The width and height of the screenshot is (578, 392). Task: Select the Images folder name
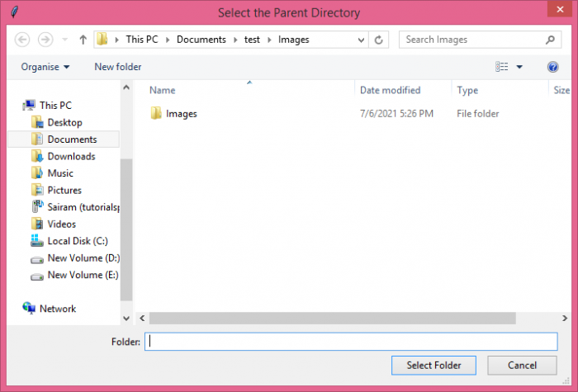[182, 114]
